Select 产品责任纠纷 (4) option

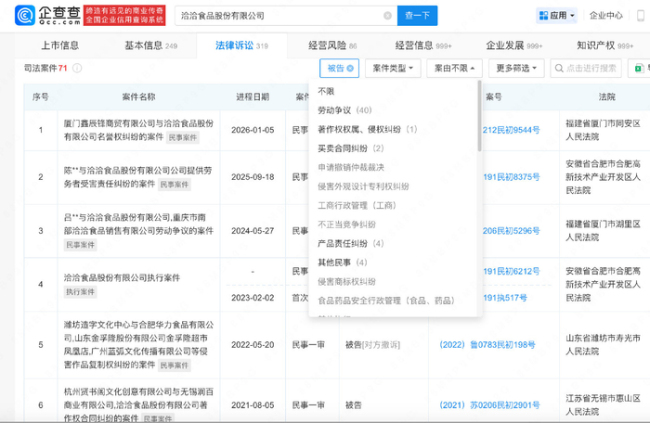pos(351,243)
